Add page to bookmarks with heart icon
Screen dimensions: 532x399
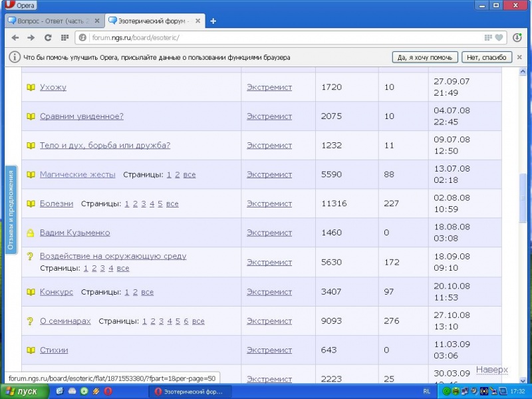coord(499,38)
